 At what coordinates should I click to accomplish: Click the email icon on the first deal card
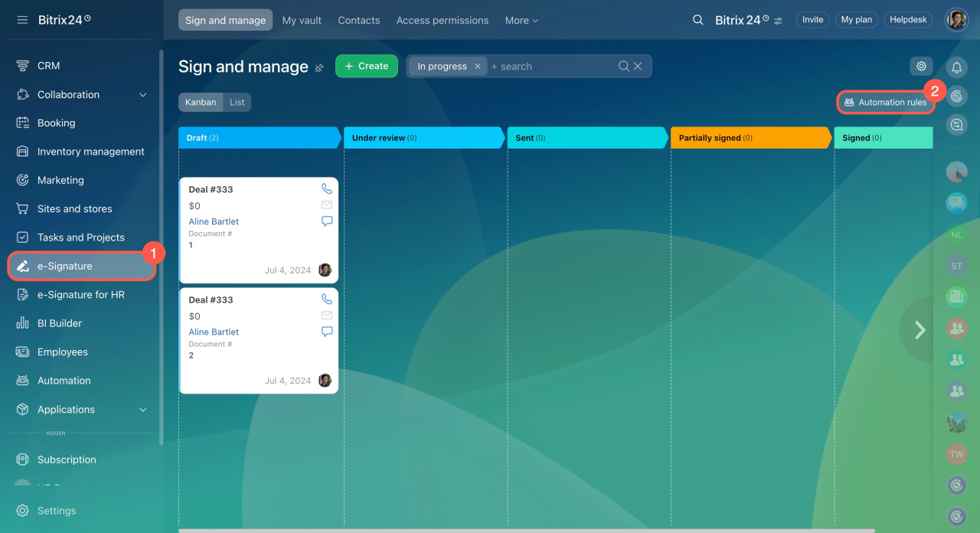327,205
